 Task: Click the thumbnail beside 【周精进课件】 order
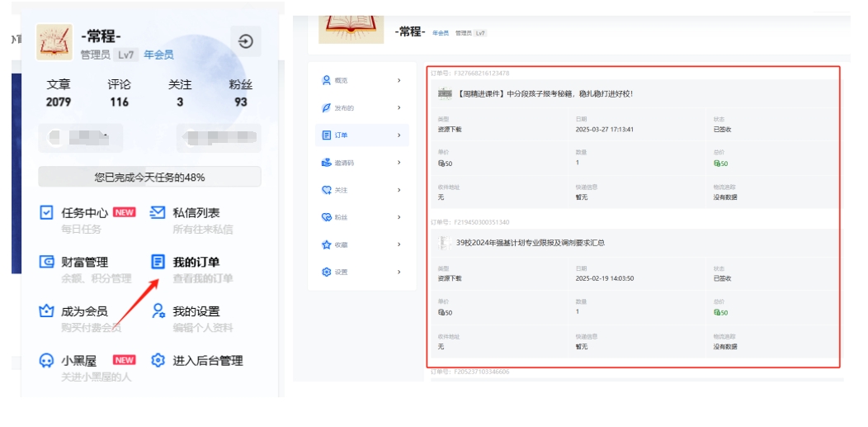point(445,93)
